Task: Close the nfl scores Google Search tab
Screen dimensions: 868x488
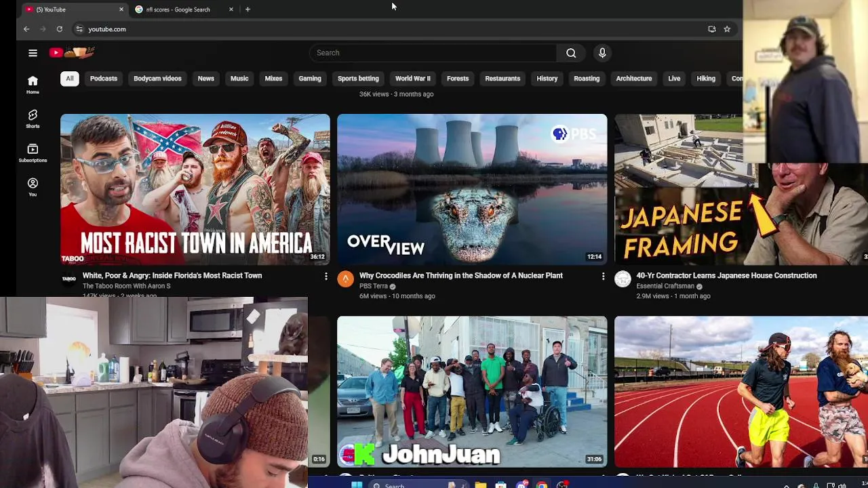Action: pyautogui.click(x=231, y=9)
